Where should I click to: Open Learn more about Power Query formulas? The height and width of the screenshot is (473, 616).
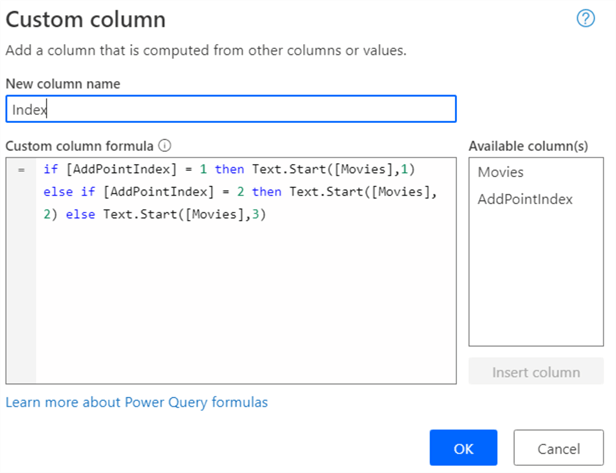[137, 402]
